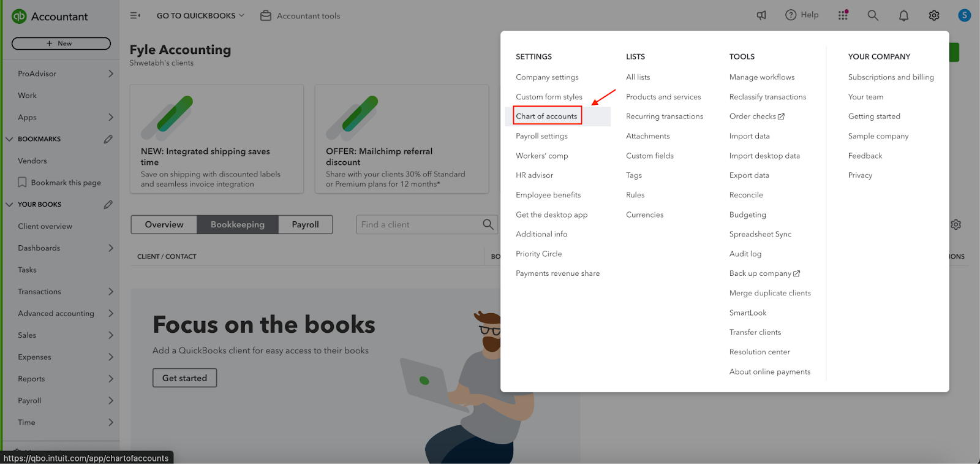This screenshot has width=980, height=464.
Task: Open Recurring transactions list
Action: tap(665, 116)
